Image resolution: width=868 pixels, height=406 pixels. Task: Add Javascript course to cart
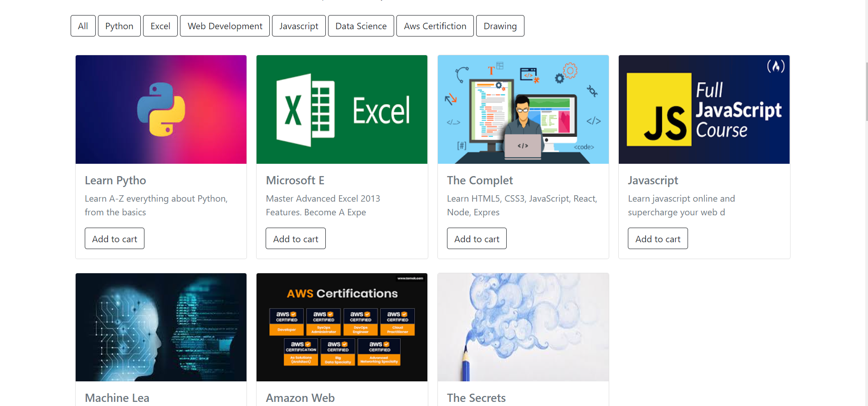coord(658,239)
